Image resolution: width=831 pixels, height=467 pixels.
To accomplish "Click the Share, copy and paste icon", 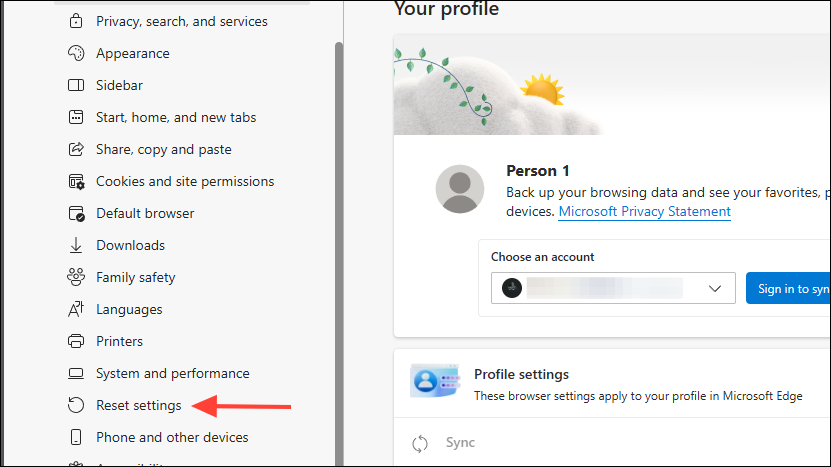I will pos(76,149).
